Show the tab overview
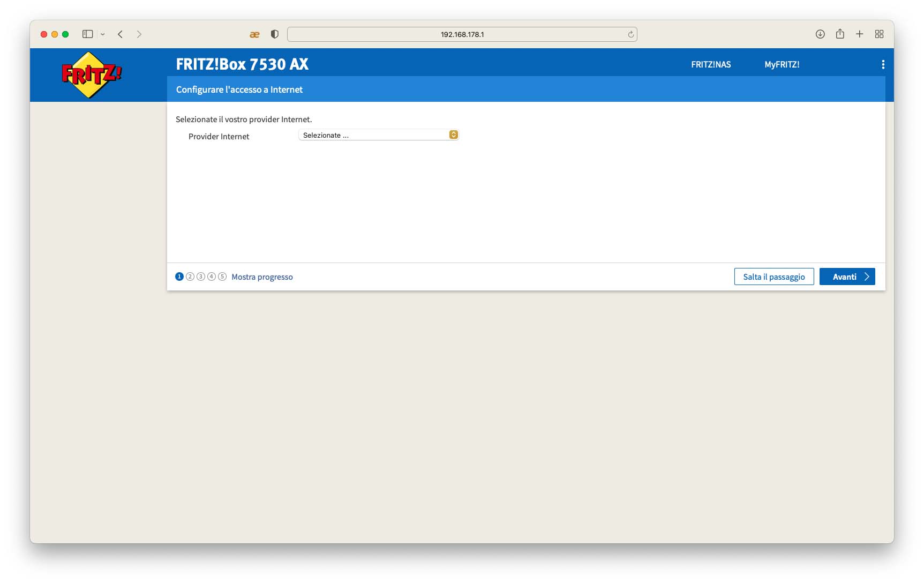The width and height of the screenshot is (924, 583). (880, 34)
